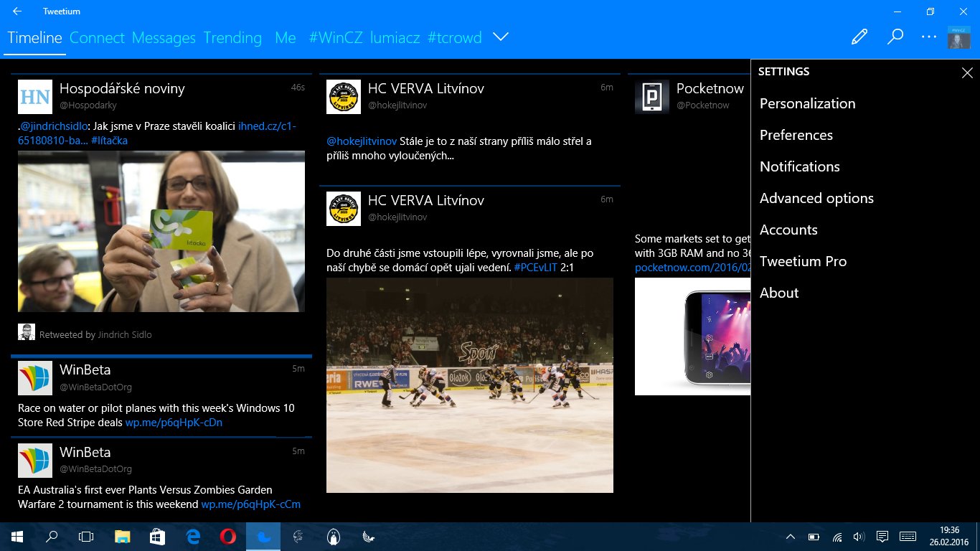
Task: Open the About settings entry
Action: click(779, 293)
